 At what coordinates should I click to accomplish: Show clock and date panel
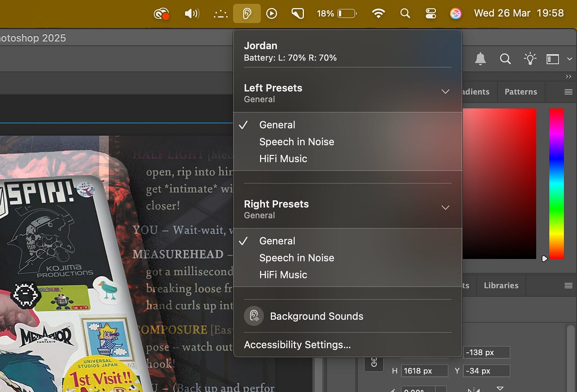[519, 13]
